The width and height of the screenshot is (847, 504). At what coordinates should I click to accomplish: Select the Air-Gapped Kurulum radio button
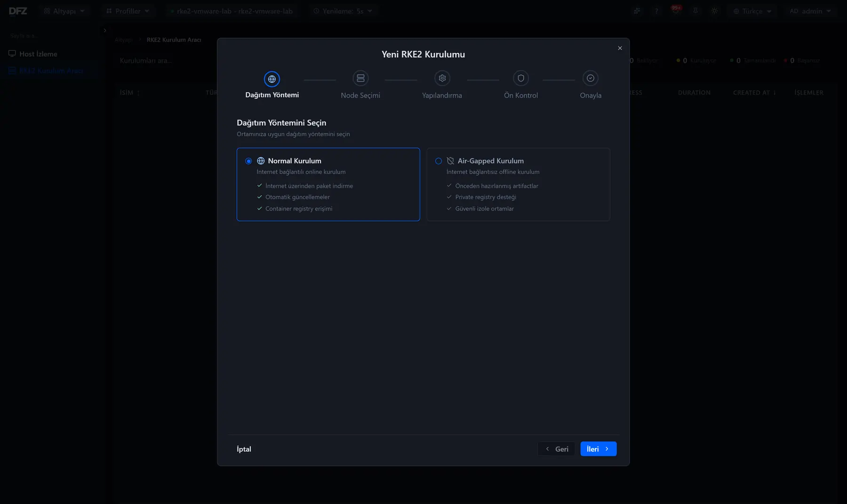click(x=439, y=161)
